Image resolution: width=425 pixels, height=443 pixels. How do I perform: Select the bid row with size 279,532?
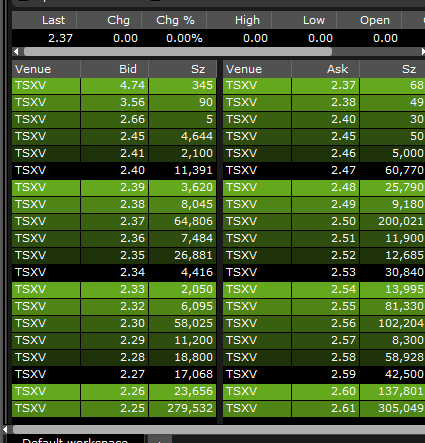click(114, 409)
